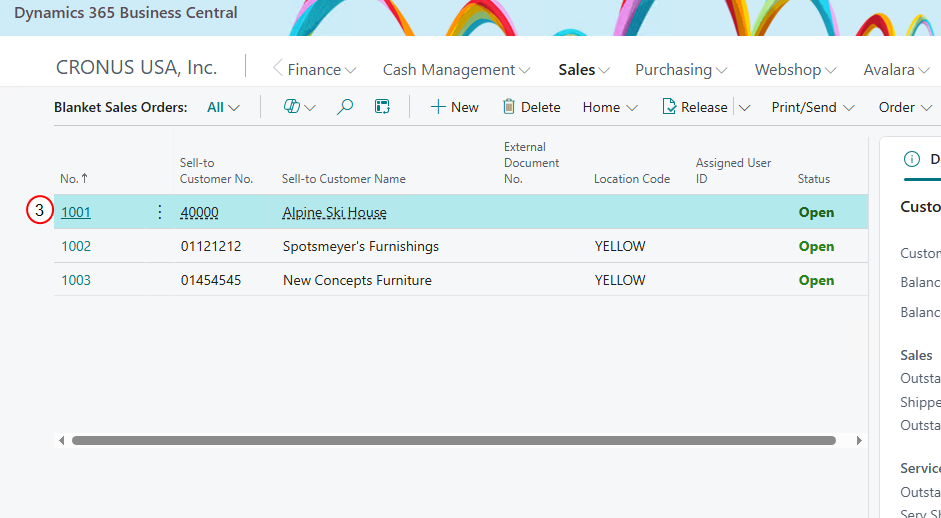
Task: Open the Copilot icon in the toolbar
Action: tap(292, 107)
